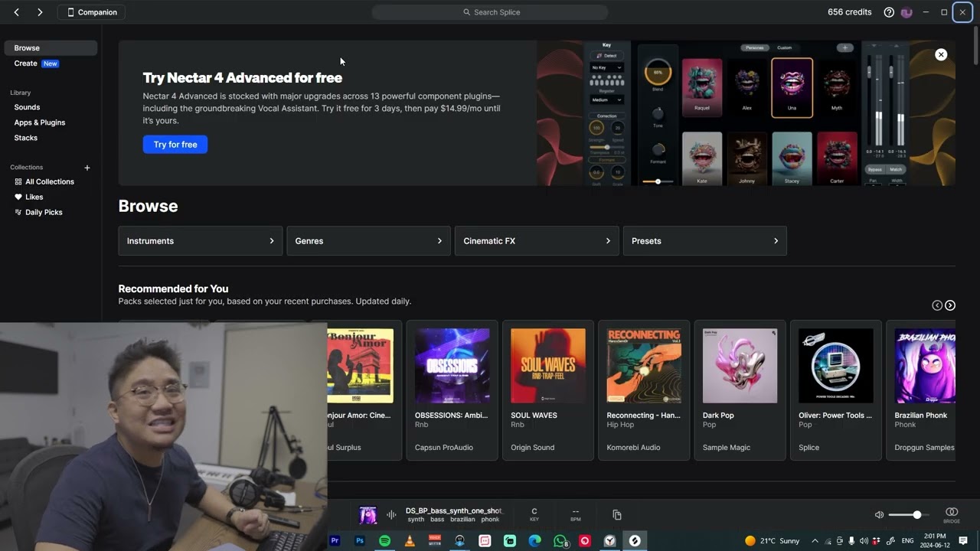Open the help question mark icon

click(x=889, y=12)
